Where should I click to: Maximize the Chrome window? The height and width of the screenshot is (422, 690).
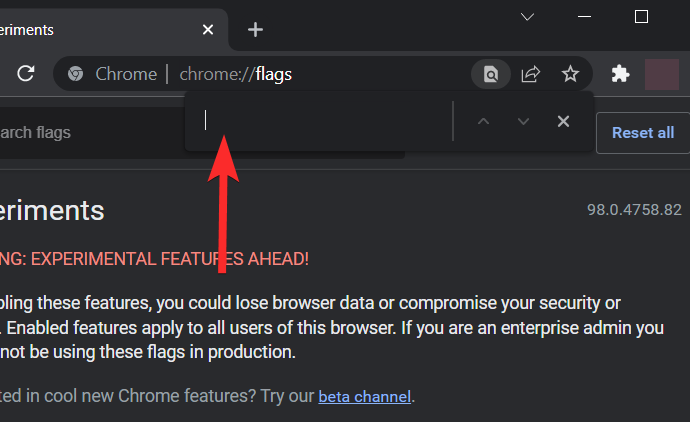click(x=642, y=17)
